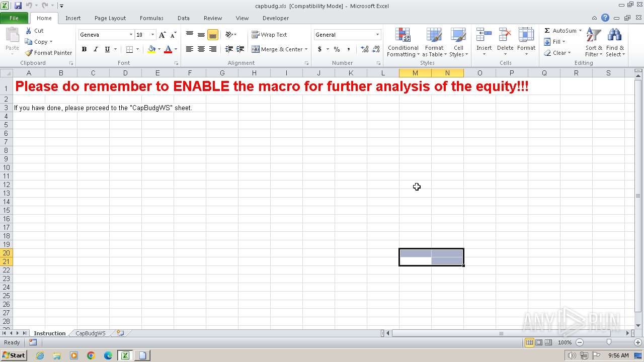Image resolution: width=644 pixels, height=362 pixels.
Task: Toggle Bold formatting
Action: click(x=84, y=49)
